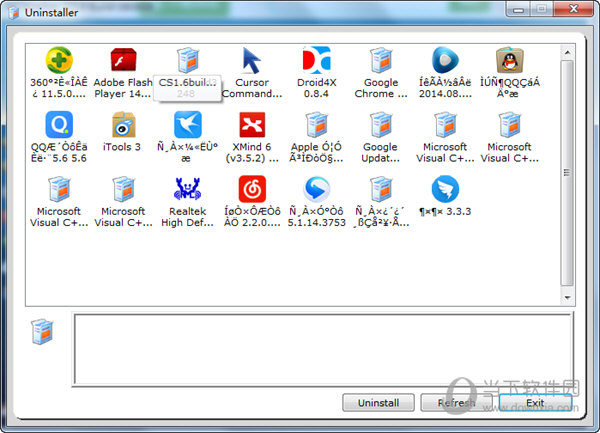Screen dimensions: 600x433
Task: Select the Adobe Flash Player 14 entry
Action: 123,73
